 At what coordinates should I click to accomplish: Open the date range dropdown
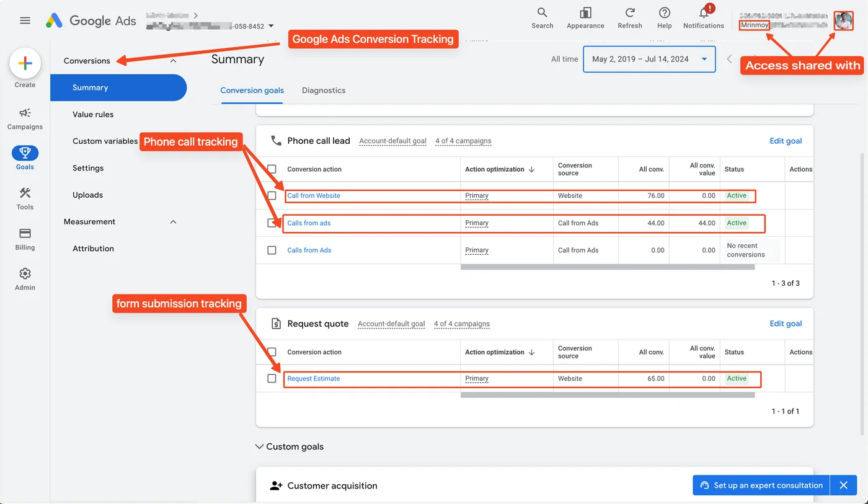coord(649,59)
